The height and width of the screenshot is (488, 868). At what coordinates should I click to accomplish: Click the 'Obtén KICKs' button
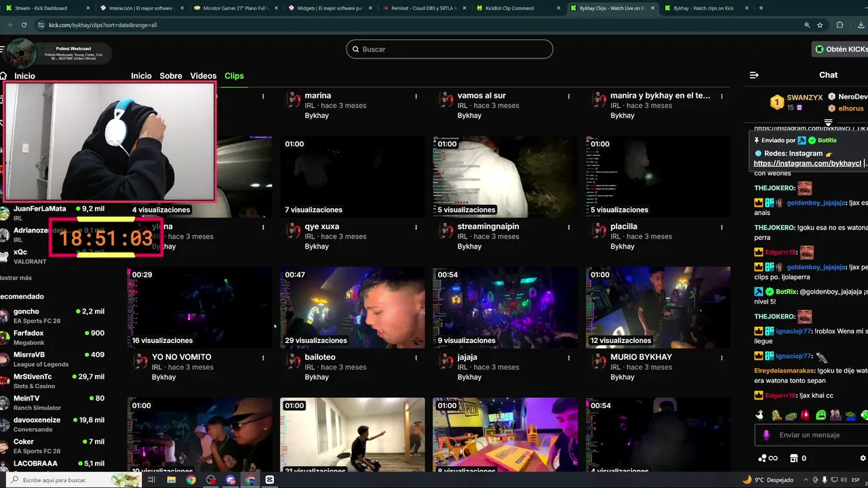(840, 49)
